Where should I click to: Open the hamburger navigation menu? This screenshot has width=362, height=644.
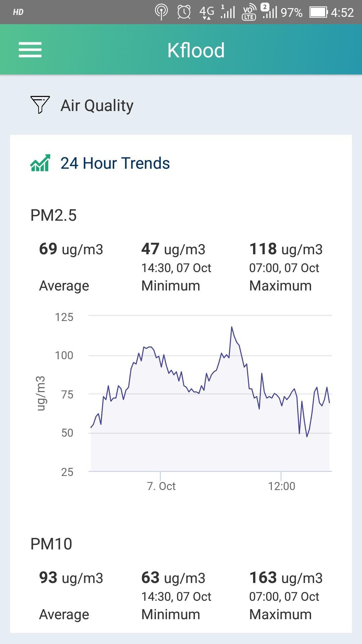(x=30, y=50)
